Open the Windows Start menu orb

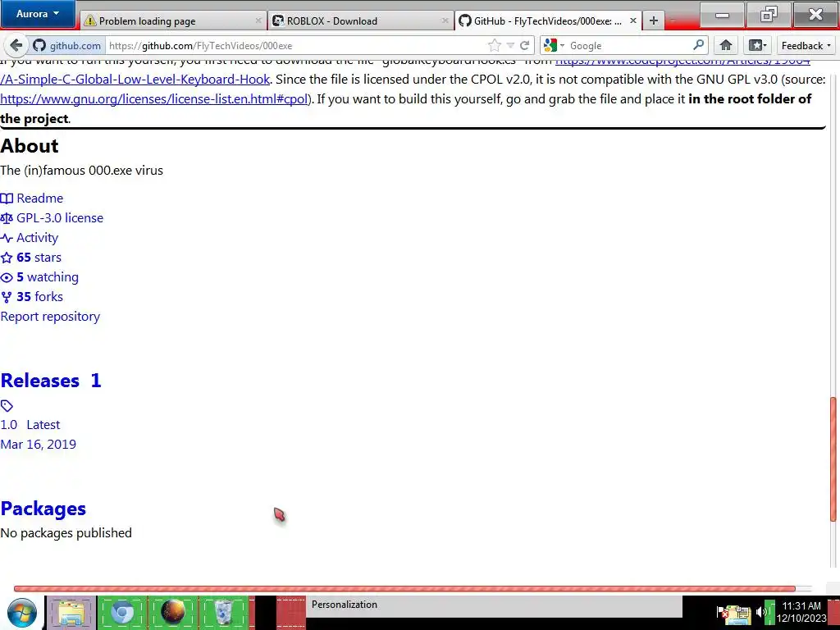pyautogui.click(x=22, y=613)
